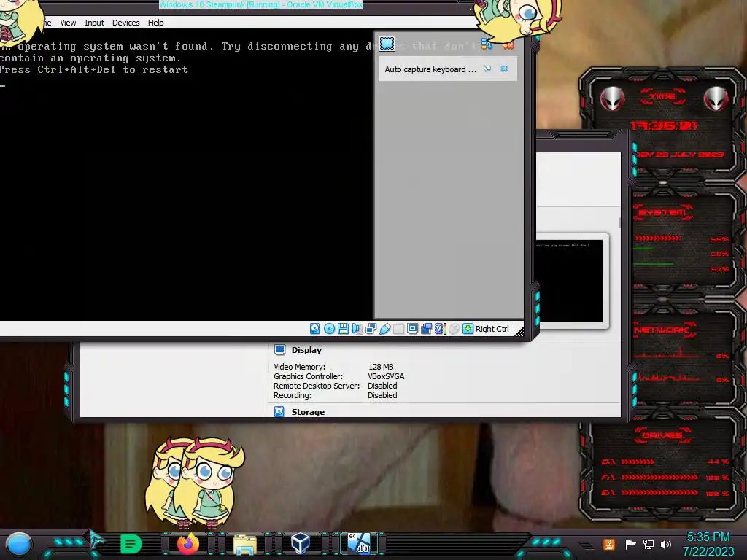Click the Remote Desktop Server Disabled value
This screenshot has width=747, height=560.
click(382, 386)
